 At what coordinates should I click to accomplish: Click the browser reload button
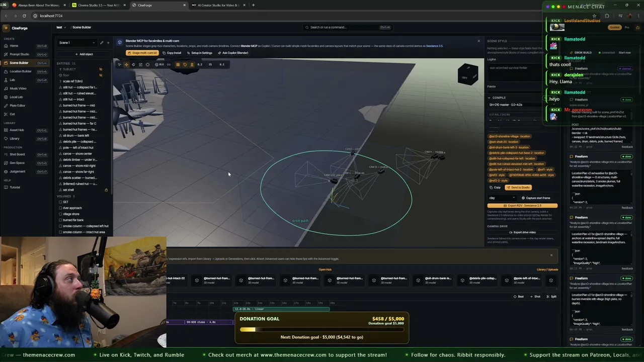(x=24, y=16)
